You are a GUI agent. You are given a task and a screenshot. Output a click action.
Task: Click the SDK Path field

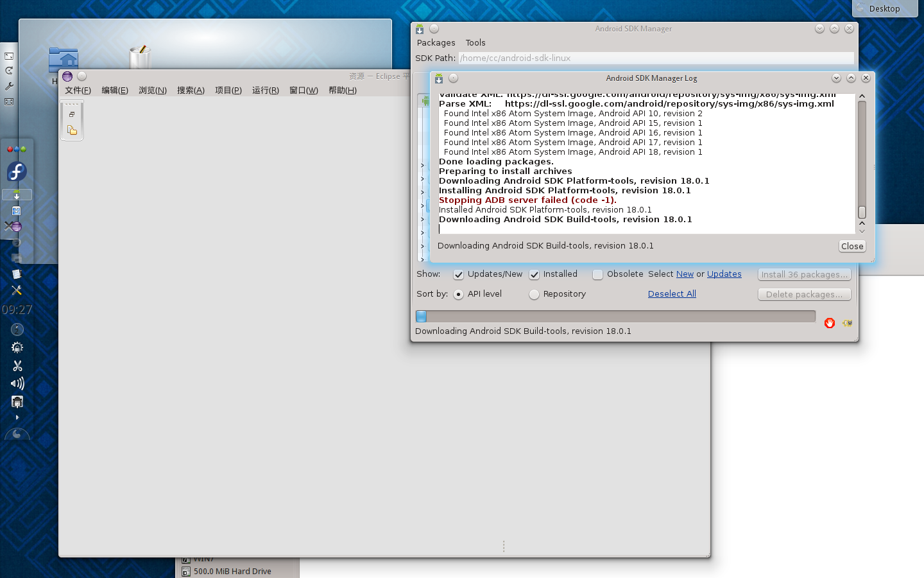(656, 58)
